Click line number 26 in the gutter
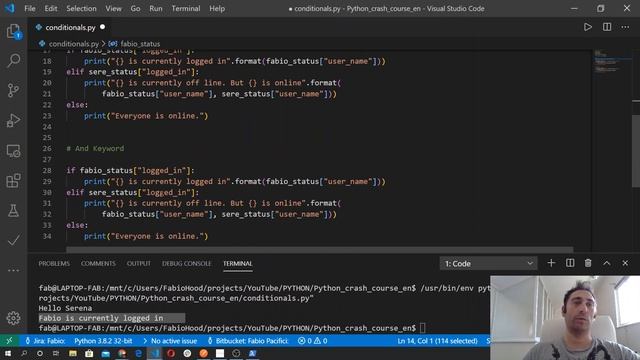Screen dimensions: 640x360 tap(47, 149)
